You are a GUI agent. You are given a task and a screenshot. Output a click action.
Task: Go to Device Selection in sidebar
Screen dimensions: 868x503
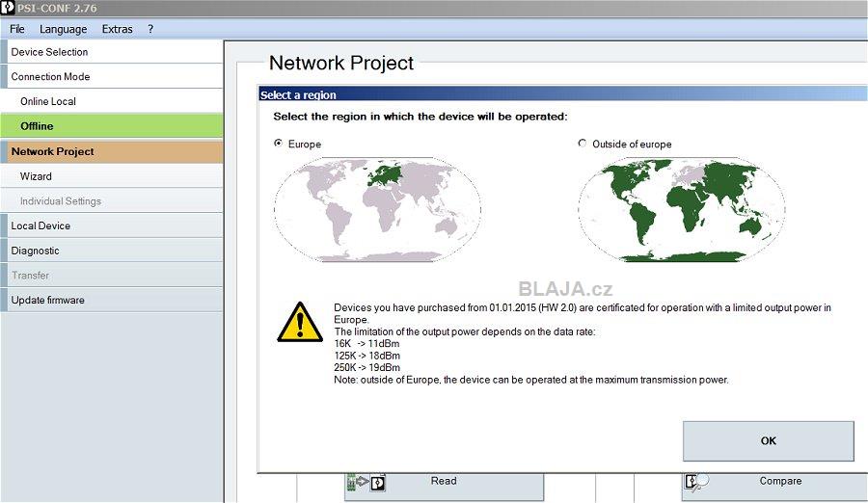pyautogui.click(x=112, y=52)
